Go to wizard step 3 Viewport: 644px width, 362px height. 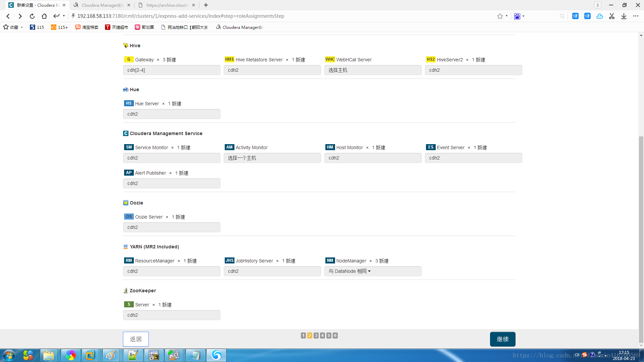tap(316, 336)
